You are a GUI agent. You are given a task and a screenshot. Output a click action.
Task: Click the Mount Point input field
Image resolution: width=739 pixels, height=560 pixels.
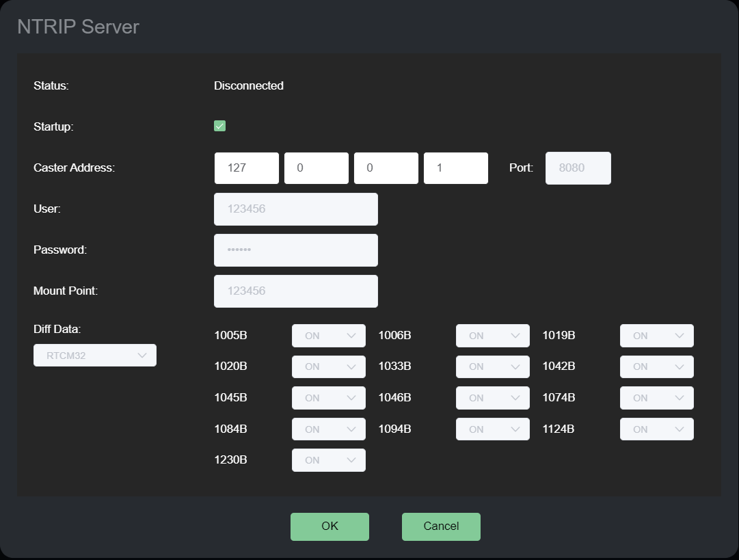coord(295,291)
